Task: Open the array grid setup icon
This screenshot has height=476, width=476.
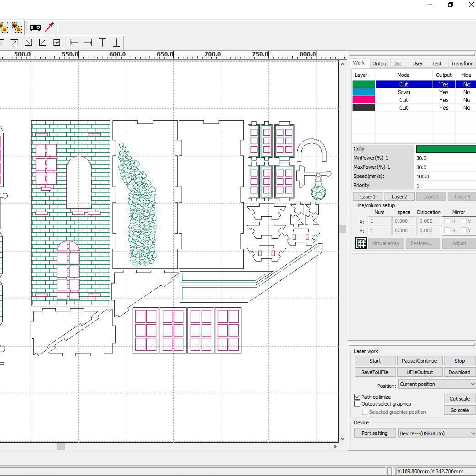Action: 361,243
